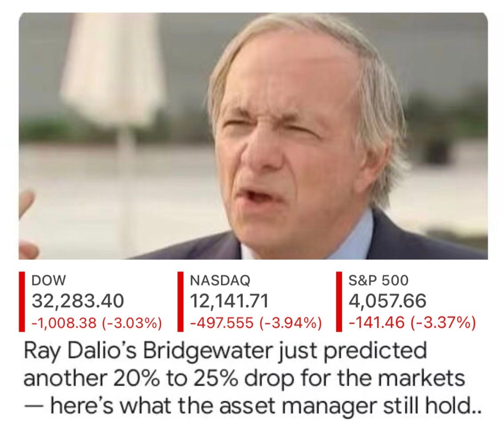Click the DOW change -1,008.38 (-3.03%)
This screenshot has width=504, height=433.
96,324
